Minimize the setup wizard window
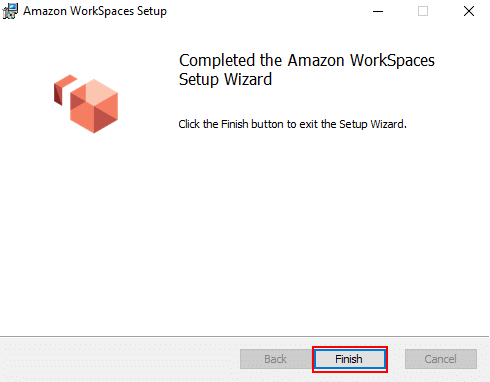Viewport: 490px width, 382px height. point(378,11)
